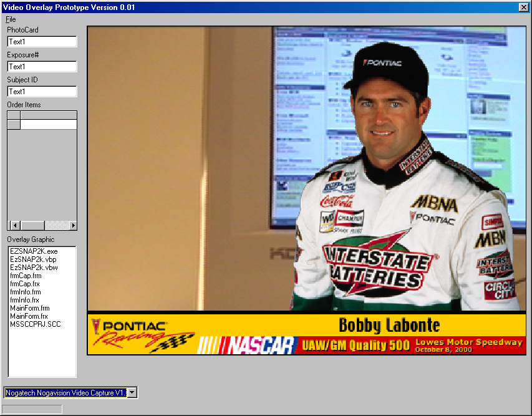Select EzSNAP2k.vbp in the file list
Screen dimensions: 532x416
tap(33, 259)
